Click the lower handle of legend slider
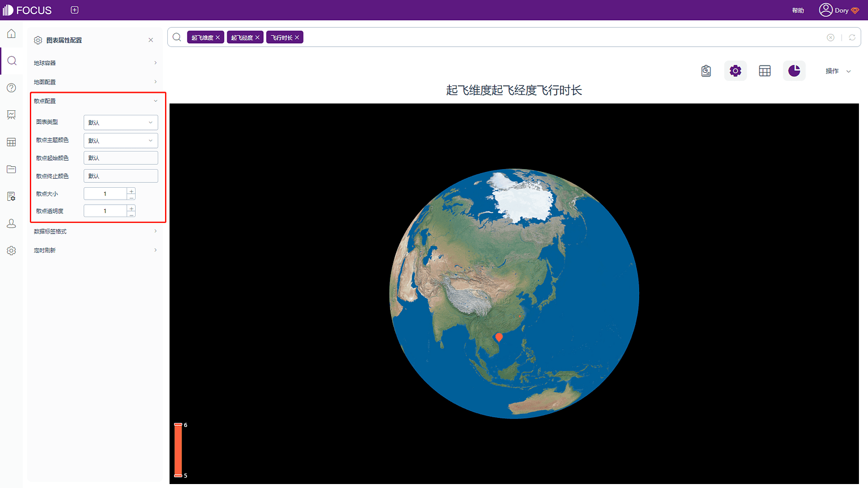This screenshot has height=488, width=868. click(x=178, y=476)
